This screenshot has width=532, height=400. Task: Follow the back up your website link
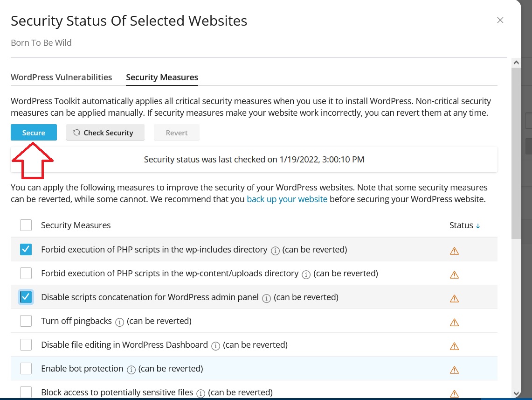[287, 199]
